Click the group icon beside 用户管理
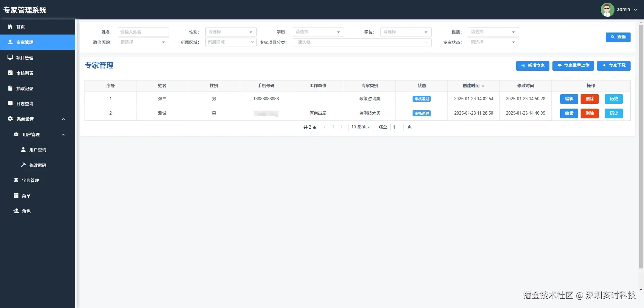The width and height of the screenshot is (644, 308). click(16, 134)
